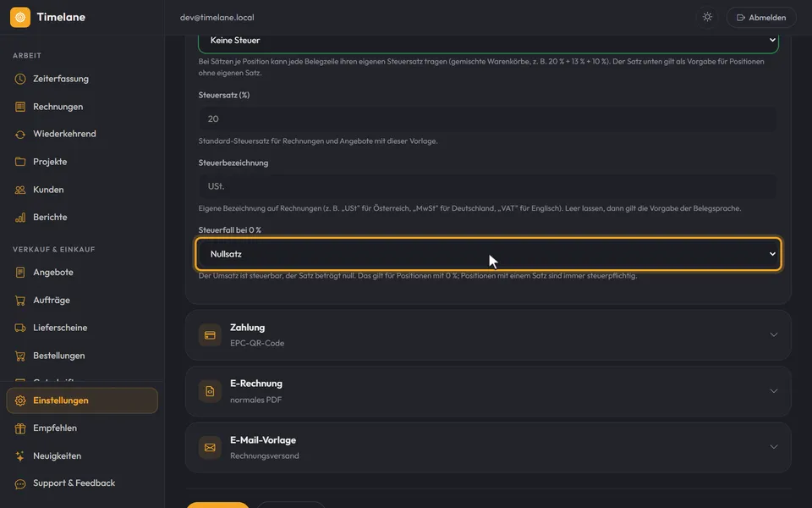This screenshot has height=508, width=812.
Task: Click the dev@timelane.local account text
Action: [x=217, y=18]
